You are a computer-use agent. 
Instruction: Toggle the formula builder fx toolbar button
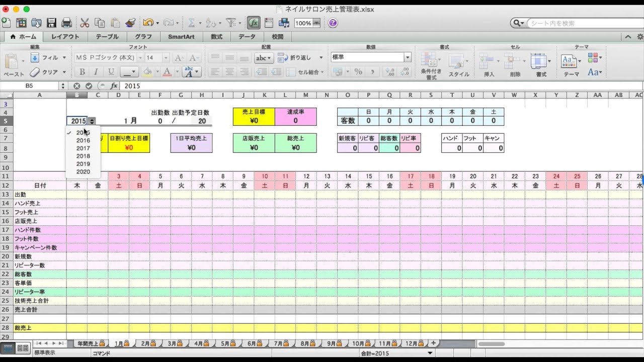[x=254, y=23]
